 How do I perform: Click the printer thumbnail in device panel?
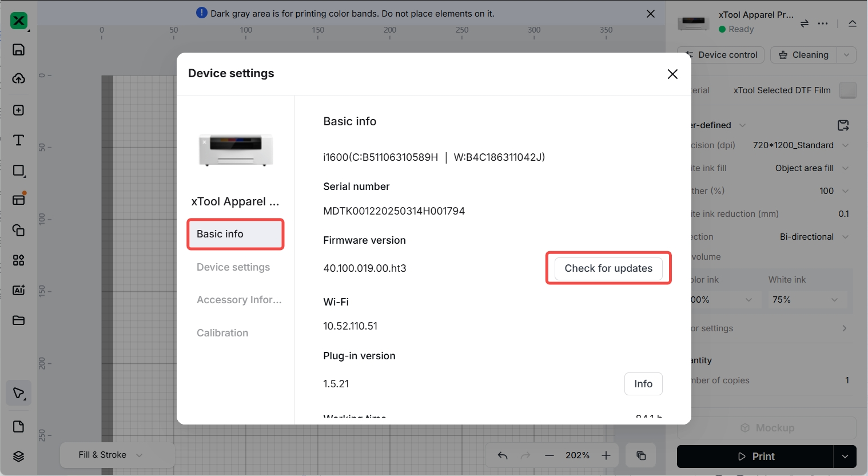(694, 23)
